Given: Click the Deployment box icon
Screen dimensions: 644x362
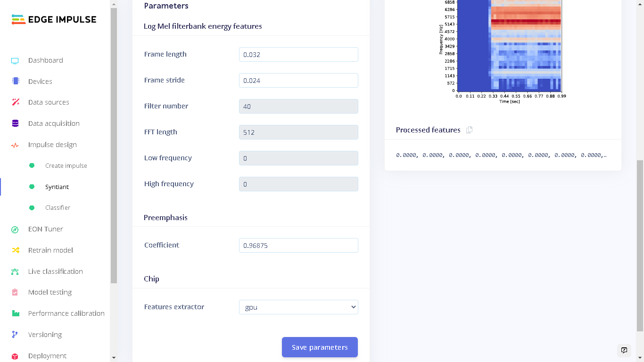Looking at the screenshot, I should coord(15,356).
